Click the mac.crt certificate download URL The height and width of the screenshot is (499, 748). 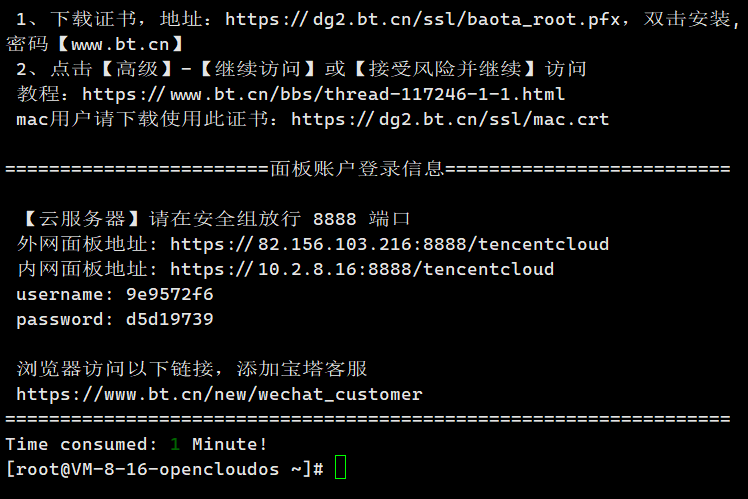coord(450,119)
